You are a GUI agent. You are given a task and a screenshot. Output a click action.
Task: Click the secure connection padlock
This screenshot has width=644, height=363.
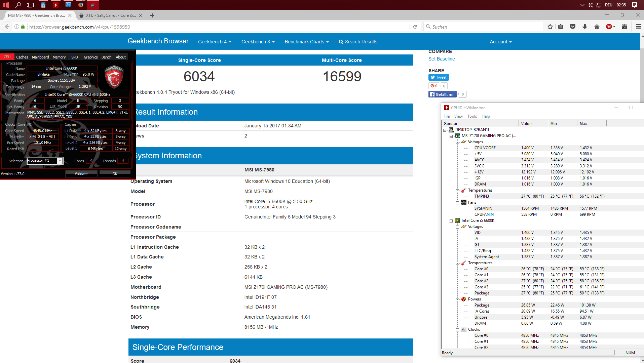coord(23,27)
